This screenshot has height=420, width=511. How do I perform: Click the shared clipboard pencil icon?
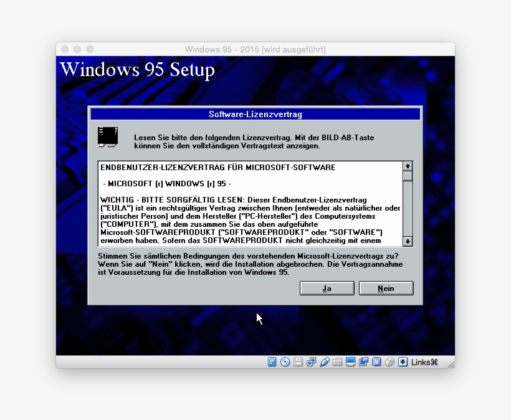(325, 361)
